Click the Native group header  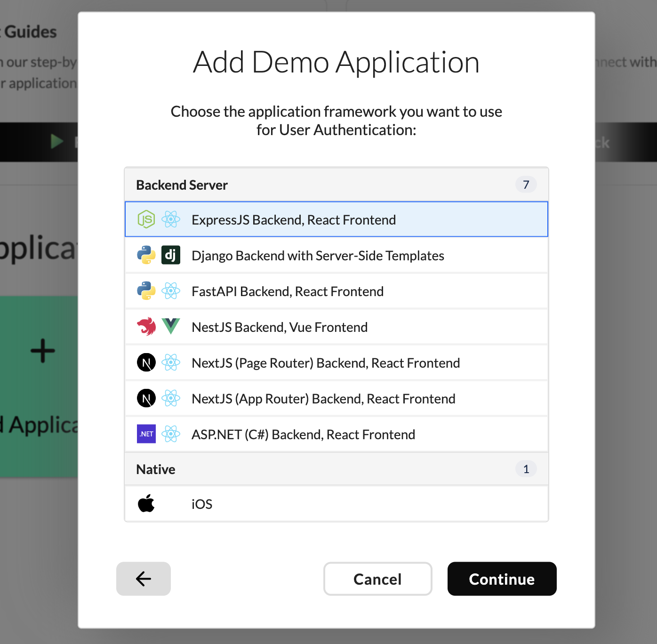337,469
